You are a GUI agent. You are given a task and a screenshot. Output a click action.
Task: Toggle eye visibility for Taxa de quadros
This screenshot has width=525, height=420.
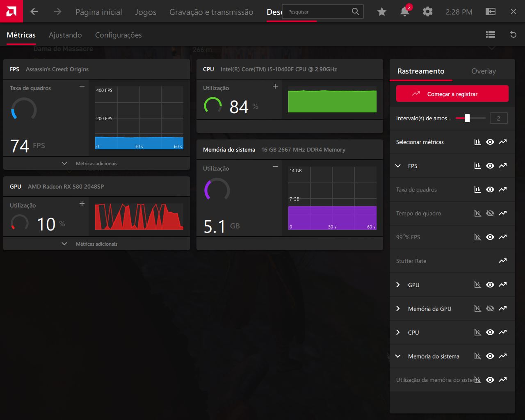pos(490,189)
